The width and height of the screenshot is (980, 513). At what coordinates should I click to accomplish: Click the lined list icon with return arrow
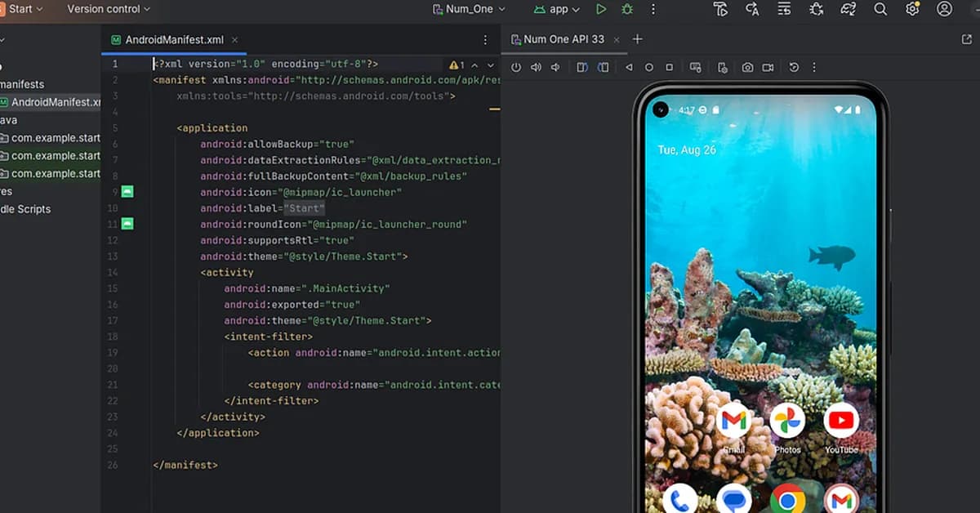click(x=784, y=9)
